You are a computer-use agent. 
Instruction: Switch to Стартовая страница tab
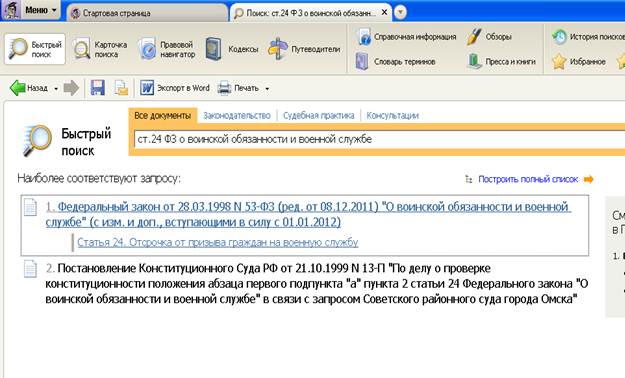147,13
